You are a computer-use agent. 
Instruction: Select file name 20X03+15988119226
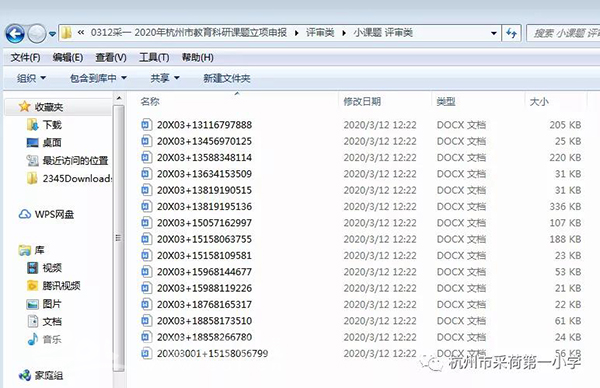click(204, 288)
